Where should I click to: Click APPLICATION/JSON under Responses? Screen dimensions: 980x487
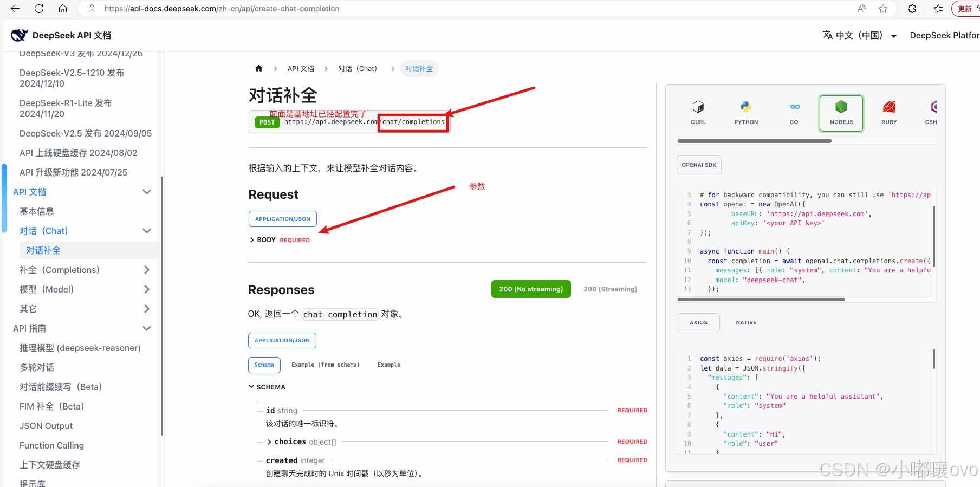(282, 340)
